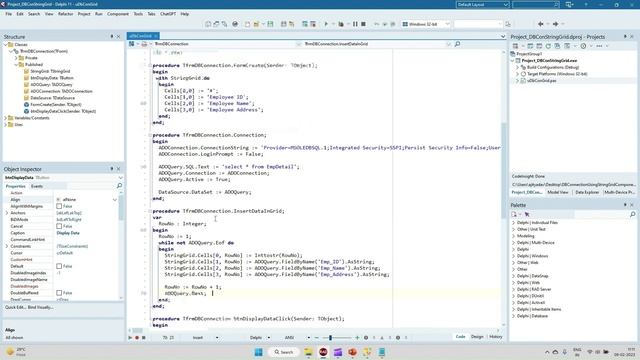The image size is (640, 360).
Task: Switch to the Events tab
Action: pyautogui.click(x=37, y=186)
